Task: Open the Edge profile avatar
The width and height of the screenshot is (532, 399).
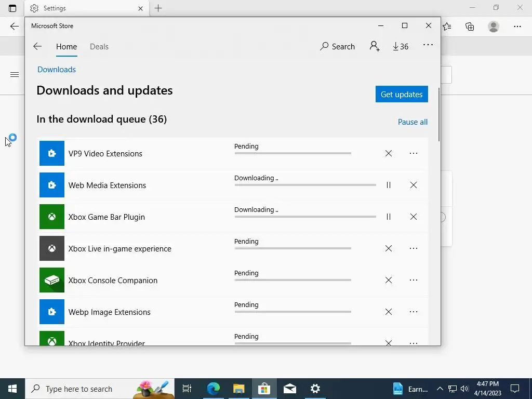Action: click(494, 26)
